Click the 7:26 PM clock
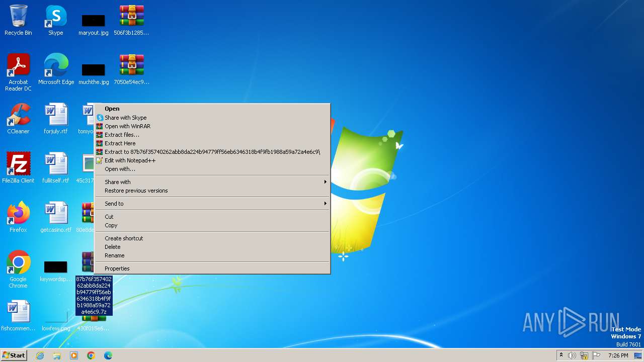Image resolution: width=644 pixels, height=362 pixels. [618, 355]
